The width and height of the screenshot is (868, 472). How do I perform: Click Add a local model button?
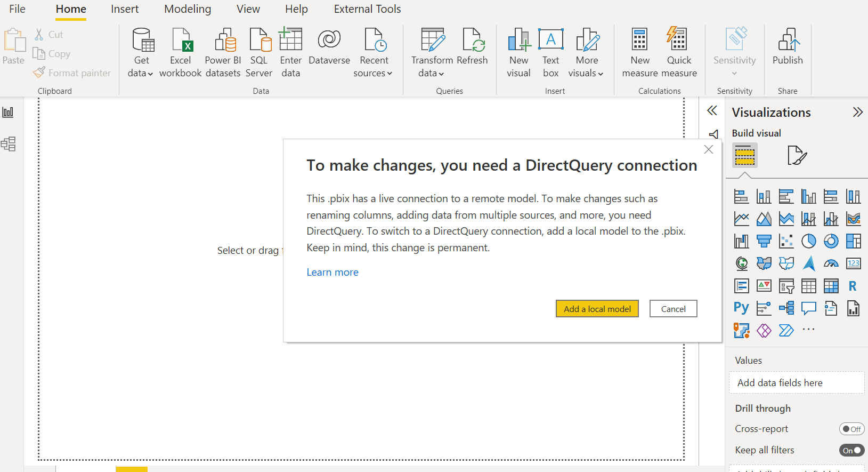[597, 309]
